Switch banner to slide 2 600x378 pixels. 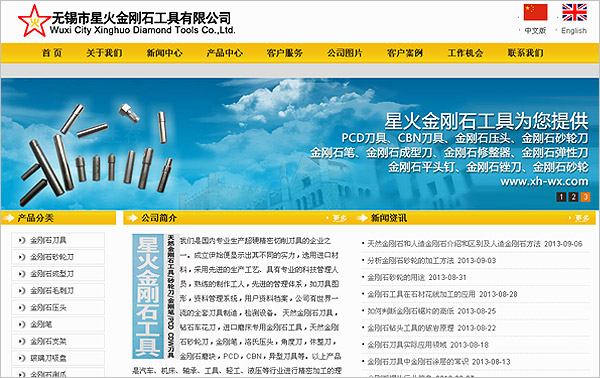pos(573,197)
